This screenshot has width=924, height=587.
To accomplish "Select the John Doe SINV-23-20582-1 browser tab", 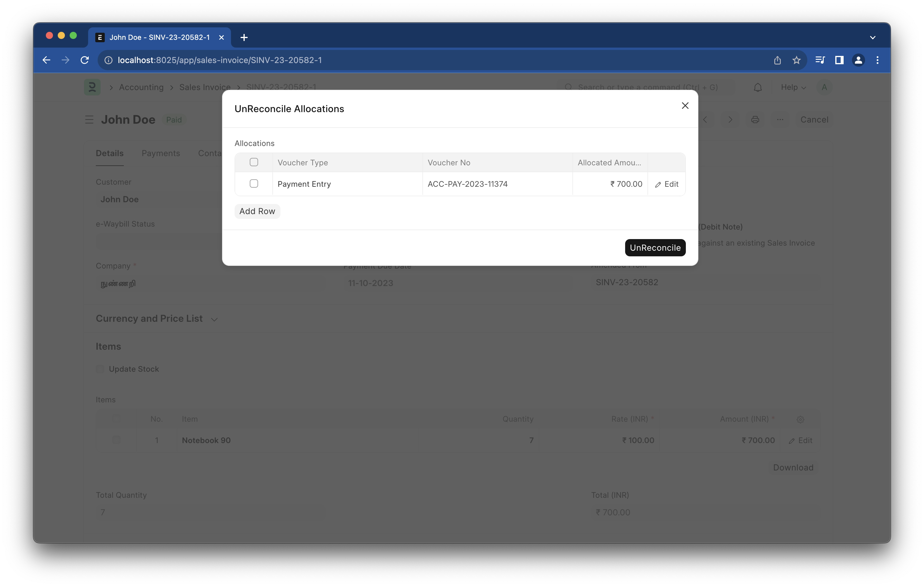I will click(x=159, y=37).
